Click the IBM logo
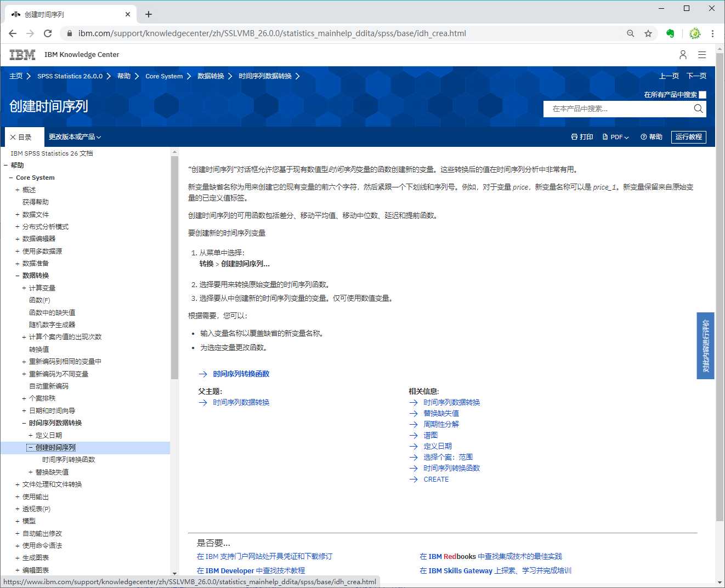Viewport: 725px width, 588px height. [22, 55]
